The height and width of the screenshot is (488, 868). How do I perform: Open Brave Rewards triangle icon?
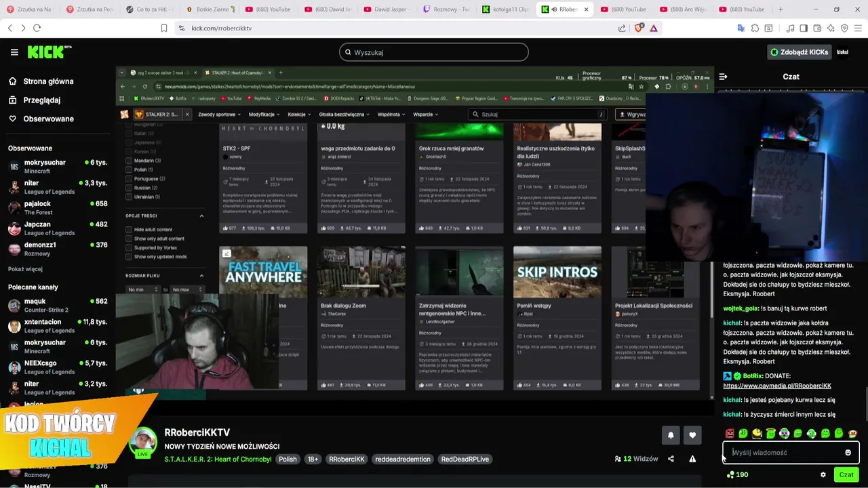click(654, 28)
